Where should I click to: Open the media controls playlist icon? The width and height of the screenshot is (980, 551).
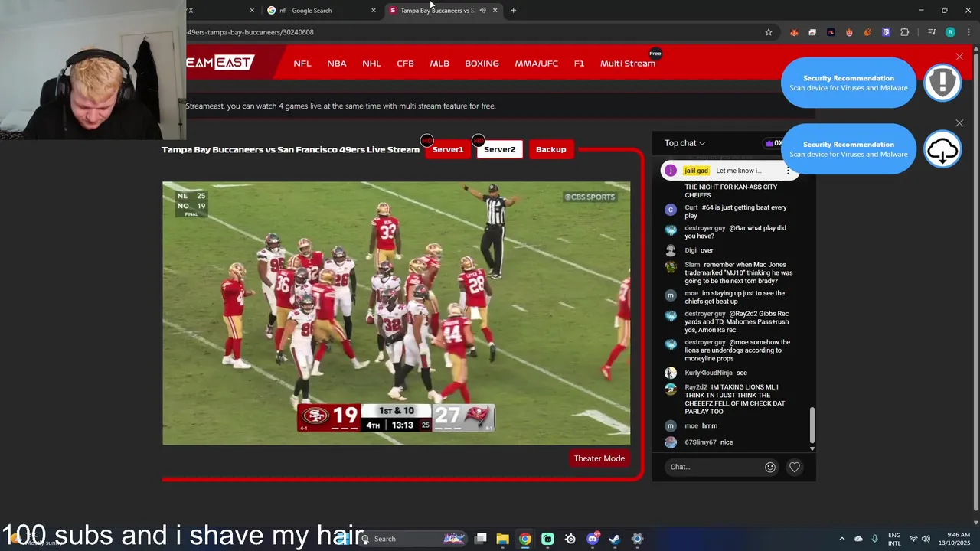[x=932, y=32]
